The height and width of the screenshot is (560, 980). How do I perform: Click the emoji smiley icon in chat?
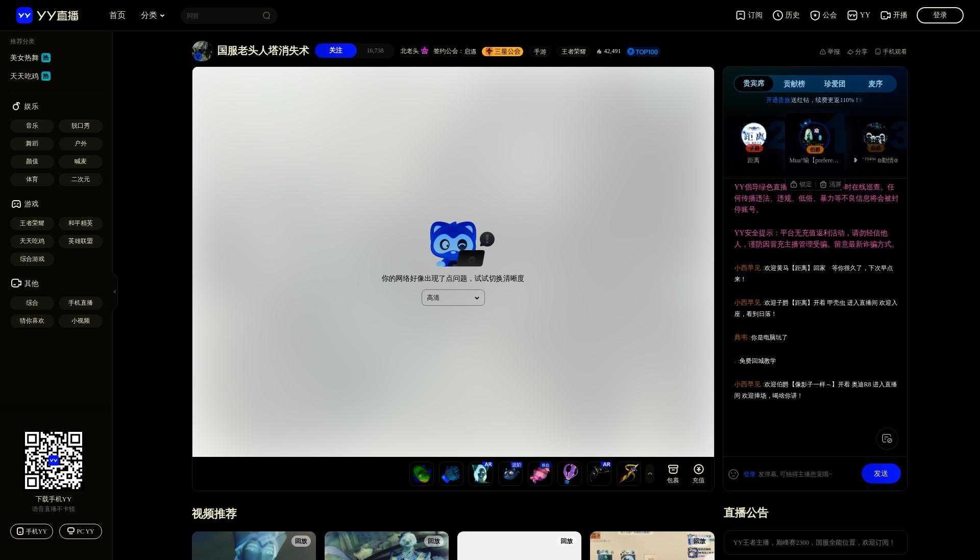733,474
